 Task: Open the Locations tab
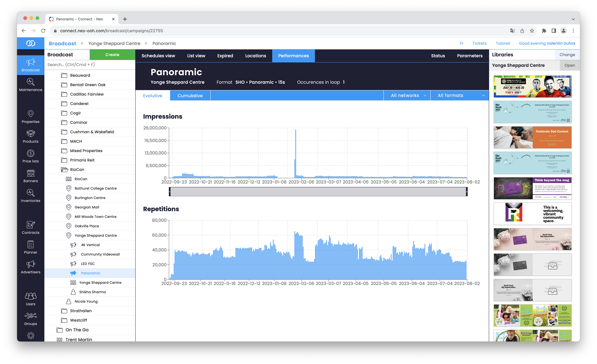coord(255,56)
